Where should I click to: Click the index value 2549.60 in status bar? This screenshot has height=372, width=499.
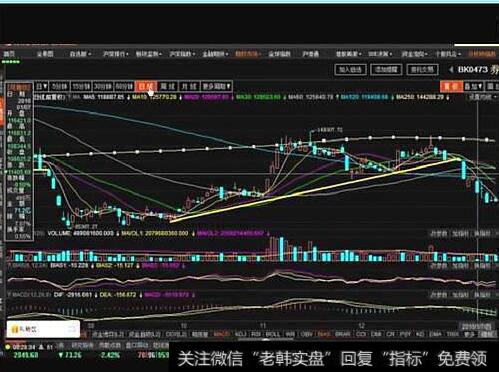click(26, 355)
